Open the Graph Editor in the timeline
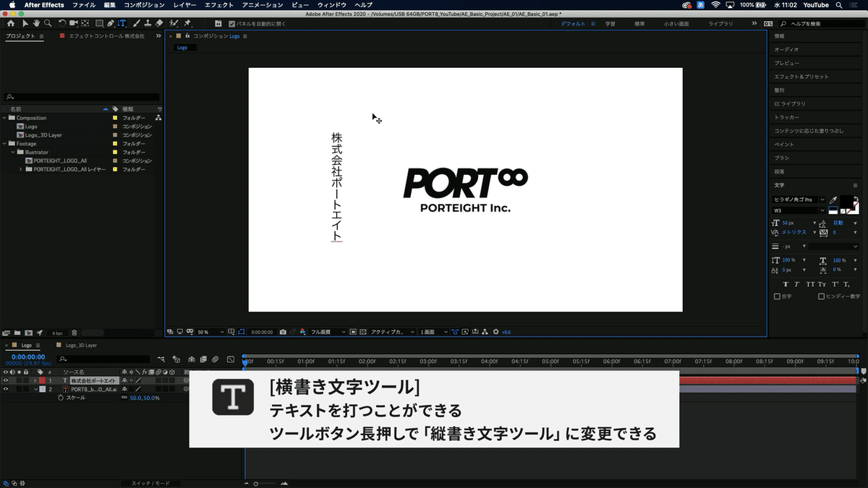The height and width of the screenshot is (488, 868). (x=231, y=359)
